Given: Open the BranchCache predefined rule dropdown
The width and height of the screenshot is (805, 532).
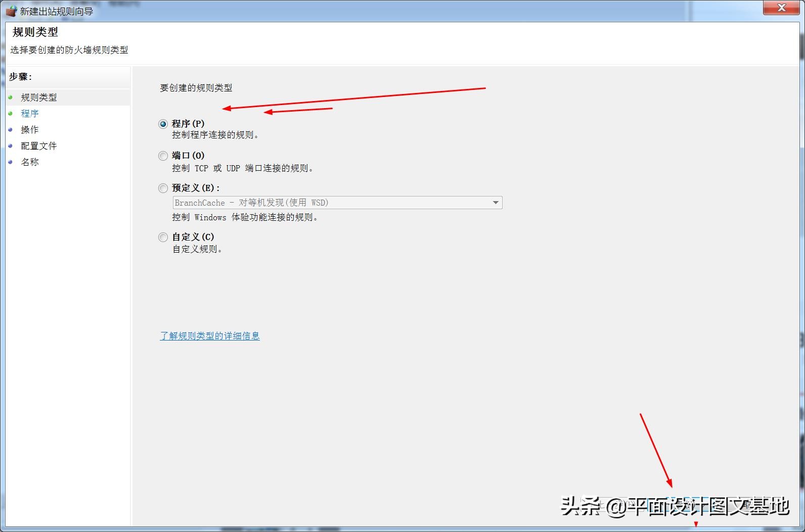Looking at the screenshot, I should (337, 203).
